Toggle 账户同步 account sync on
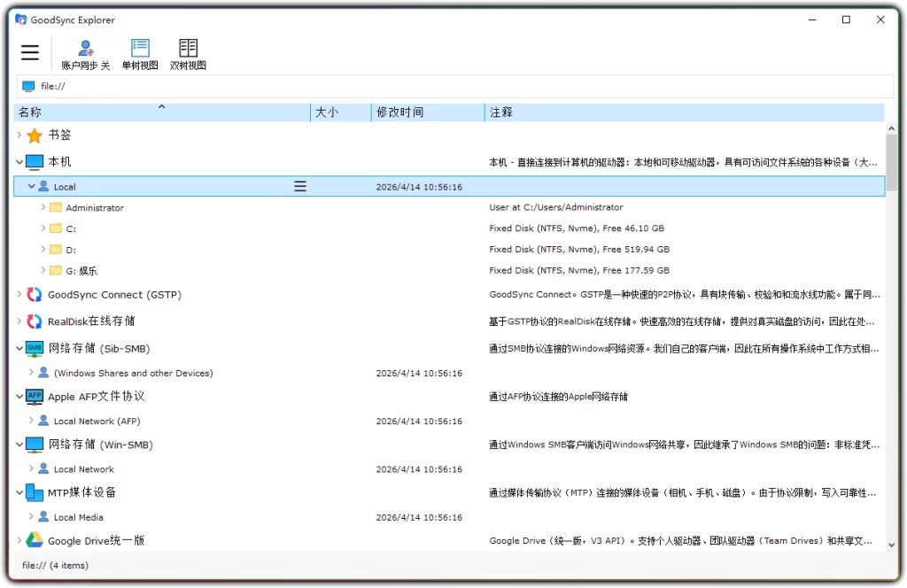This screenshot has height=588, width=907. click(84, 52)
